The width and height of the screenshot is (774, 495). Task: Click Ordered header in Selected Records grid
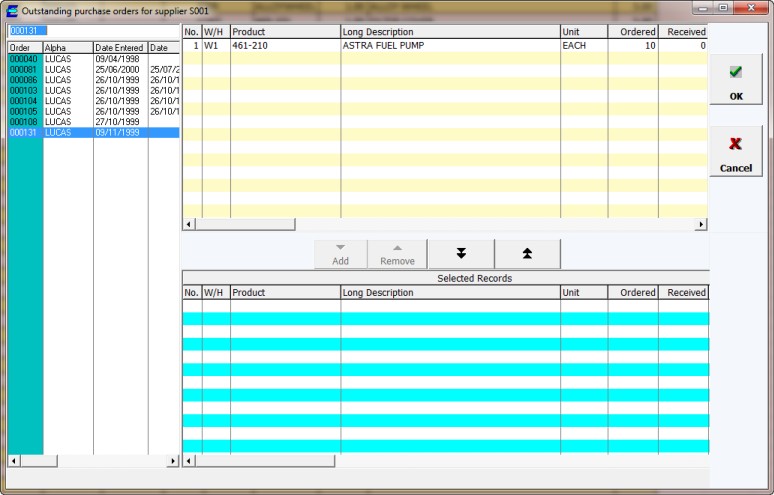coord(633,293)
